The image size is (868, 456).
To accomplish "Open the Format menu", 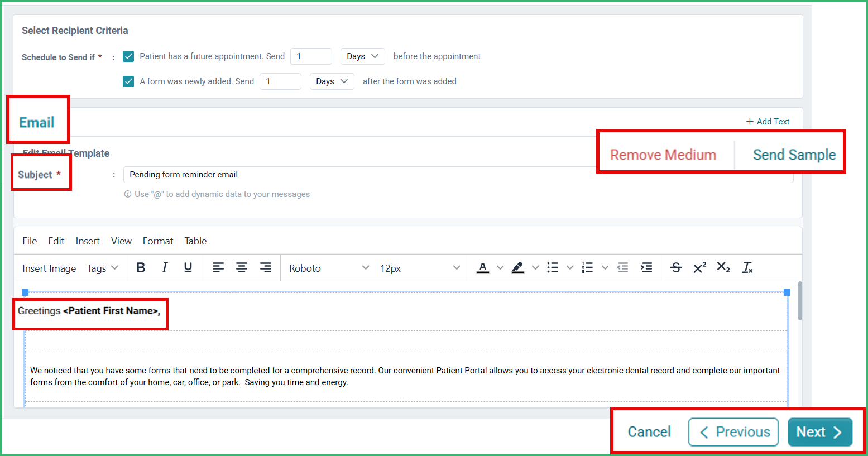I will click(x=157, y=241).
